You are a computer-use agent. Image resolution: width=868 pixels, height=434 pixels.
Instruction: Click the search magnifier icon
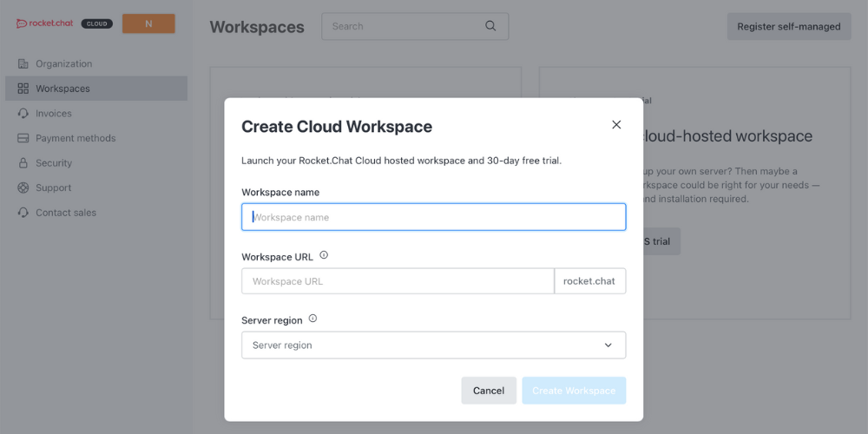(490, 26)
